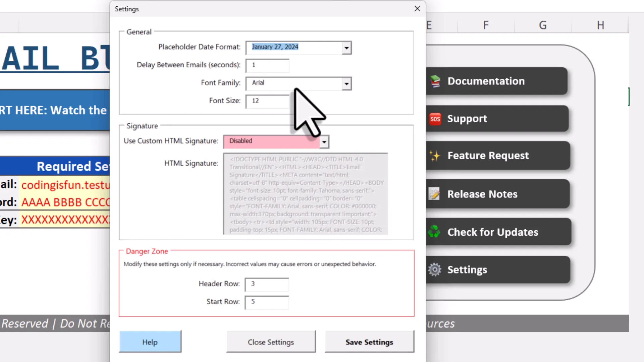The height and width of the screenshot is (362, 644).
Task: Click the Header Row value field
Action: tap(266, 284)
